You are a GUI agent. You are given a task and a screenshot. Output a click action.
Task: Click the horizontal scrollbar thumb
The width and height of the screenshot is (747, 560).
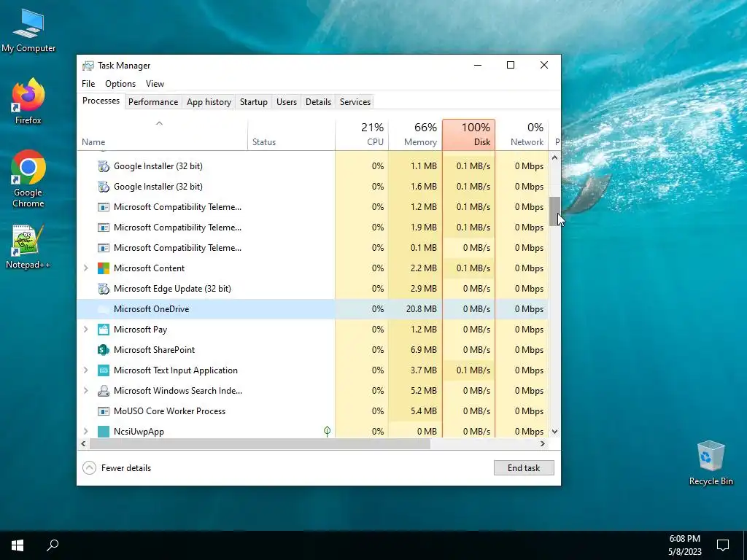click(260, 444)
